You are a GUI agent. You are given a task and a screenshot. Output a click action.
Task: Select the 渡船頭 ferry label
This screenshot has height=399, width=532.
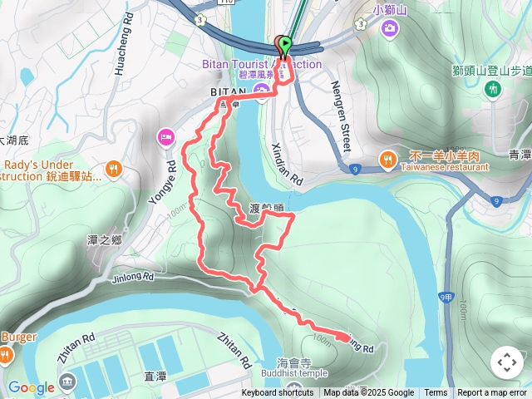tap(266, 208)
